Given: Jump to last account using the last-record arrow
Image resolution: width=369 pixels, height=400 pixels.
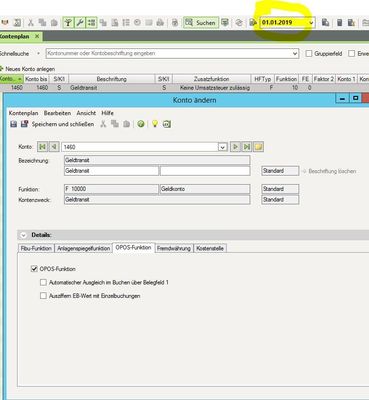Looking at the screenshot, I should (x=247, y=147).
